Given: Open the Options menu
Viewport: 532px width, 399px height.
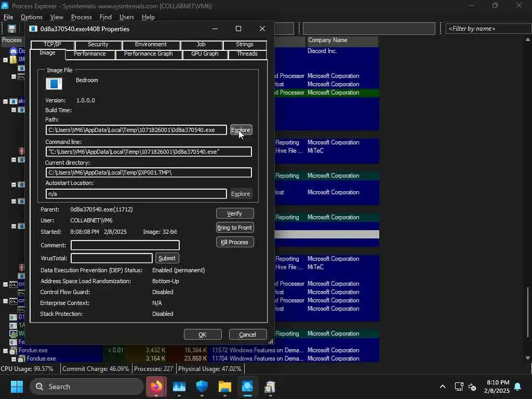Looking at the screenshot, I should 32,17.
